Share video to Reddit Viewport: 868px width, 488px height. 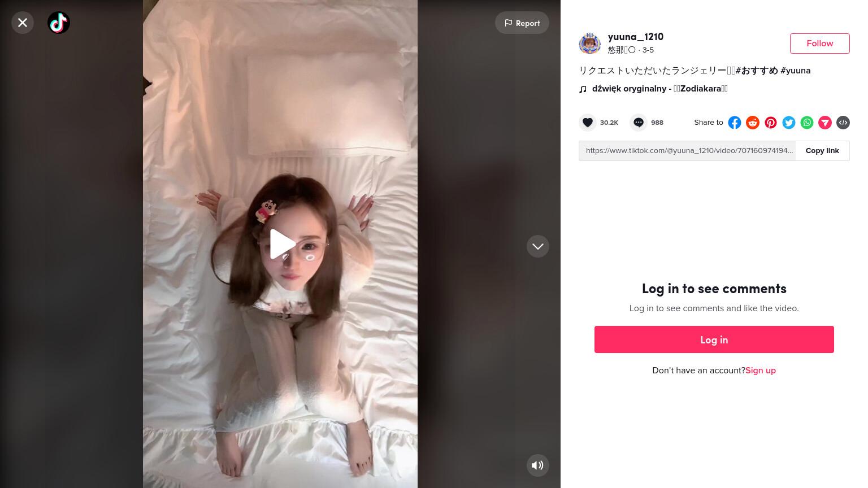pos(753,123)
